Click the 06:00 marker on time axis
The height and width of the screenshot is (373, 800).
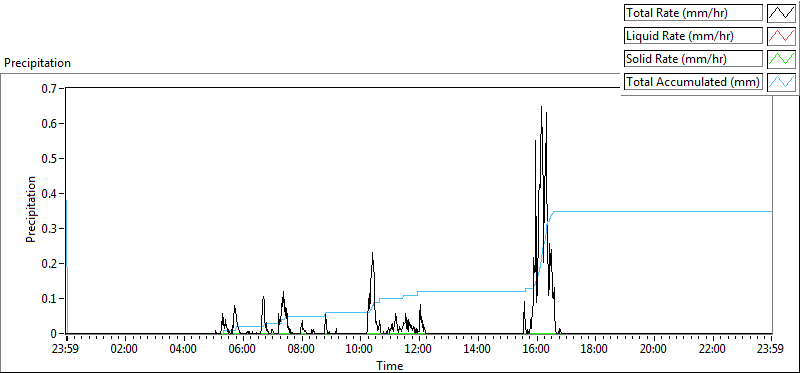click(243, 350)
